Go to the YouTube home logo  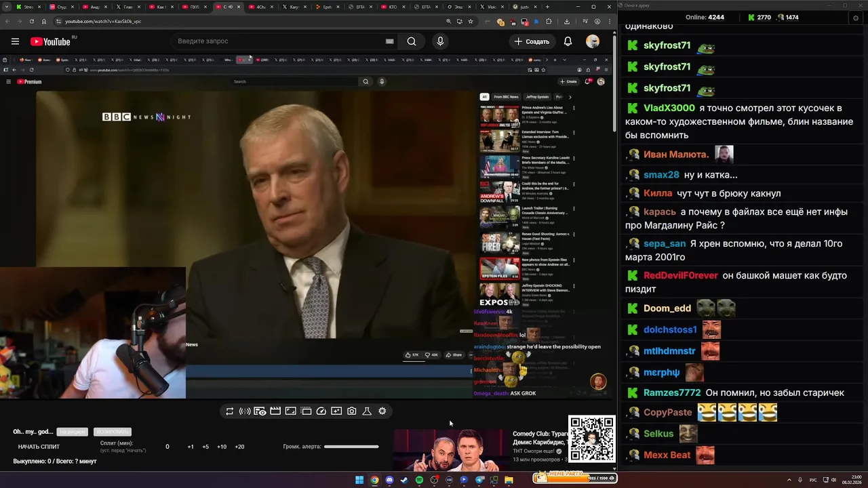pyautogui.click(x=52, y=41)
